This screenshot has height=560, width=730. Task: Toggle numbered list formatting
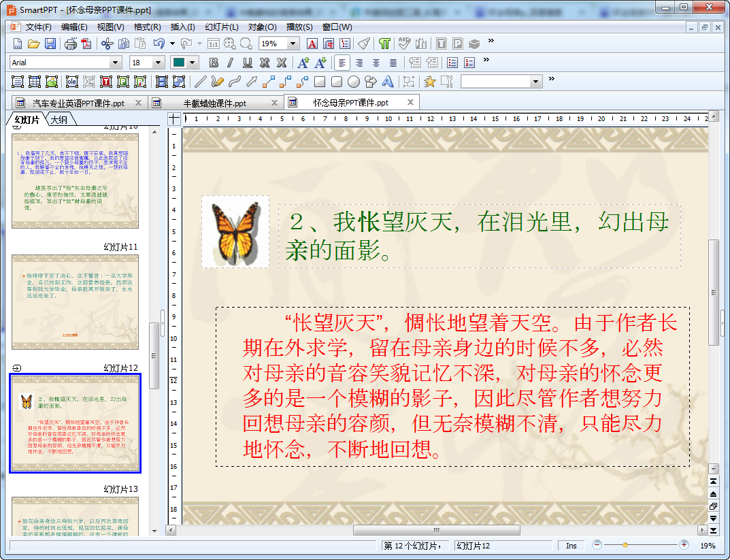[x=469, y=63]
